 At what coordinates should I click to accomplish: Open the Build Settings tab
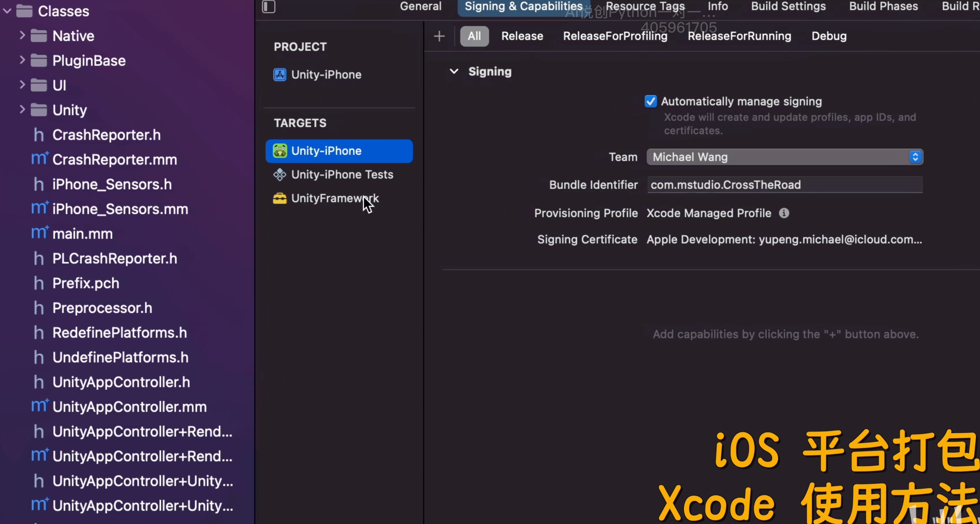[788, 6]
